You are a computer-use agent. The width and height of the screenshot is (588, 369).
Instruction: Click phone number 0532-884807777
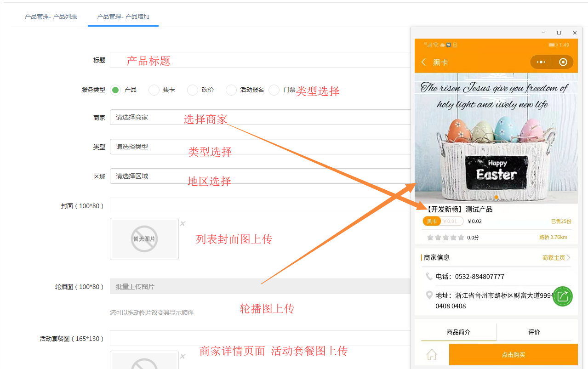(x=480, y=277)
